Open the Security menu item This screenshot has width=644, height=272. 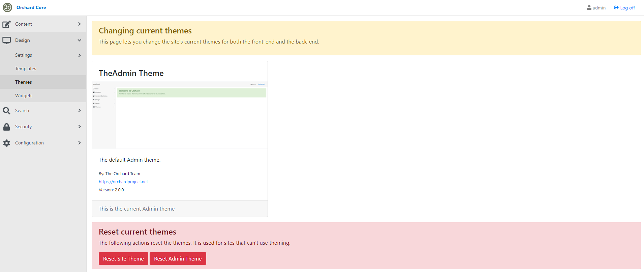click(43, 127)
